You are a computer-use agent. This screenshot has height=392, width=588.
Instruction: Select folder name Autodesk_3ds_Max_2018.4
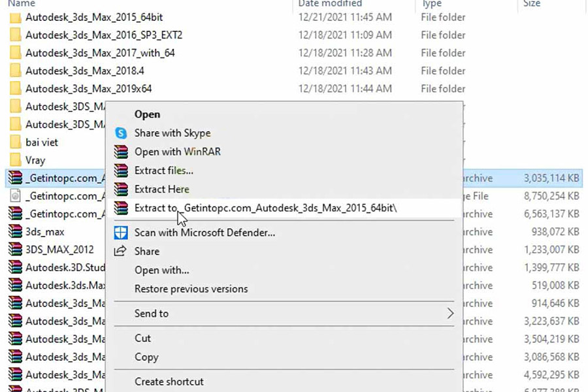[85, 71]
